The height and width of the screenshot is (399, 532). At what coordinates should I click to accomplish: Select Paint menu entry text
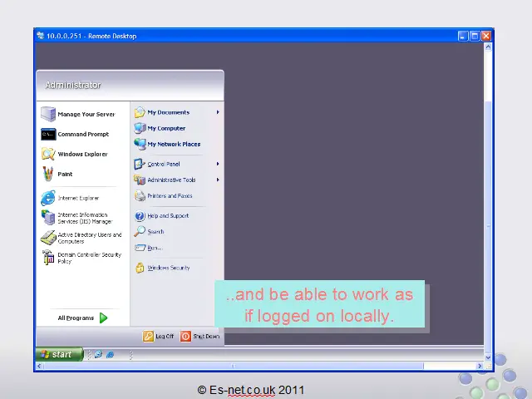65,174
